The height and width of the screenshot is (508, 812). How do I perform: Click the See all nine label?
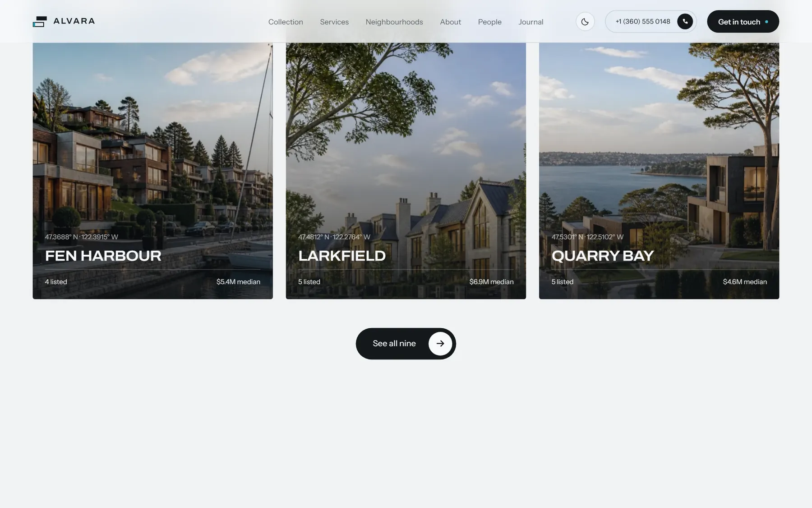tap(394, 344)
